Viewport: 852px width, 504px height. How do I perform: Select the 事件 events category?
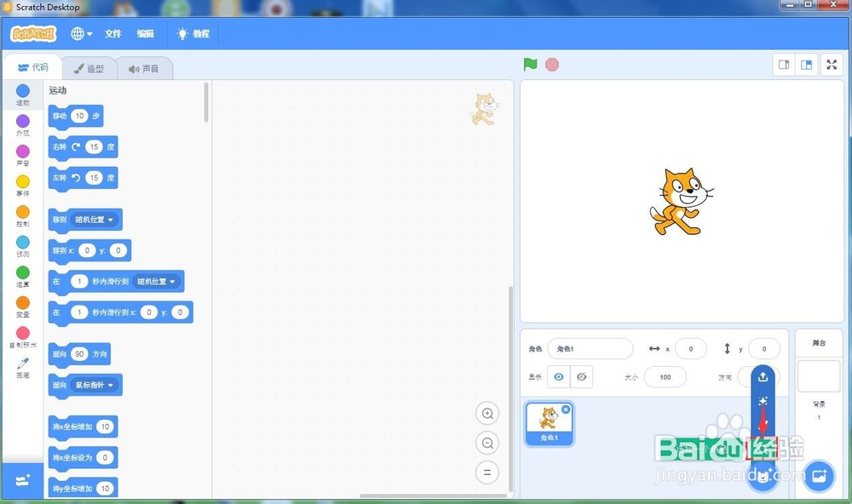[23, 186]
